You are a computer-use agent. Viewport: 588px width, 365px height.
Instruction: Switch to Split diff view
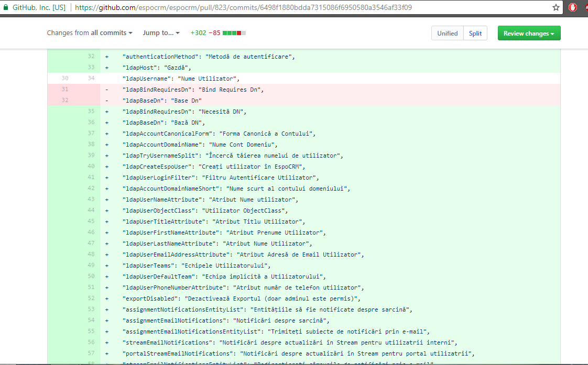(x=475, y=34)
